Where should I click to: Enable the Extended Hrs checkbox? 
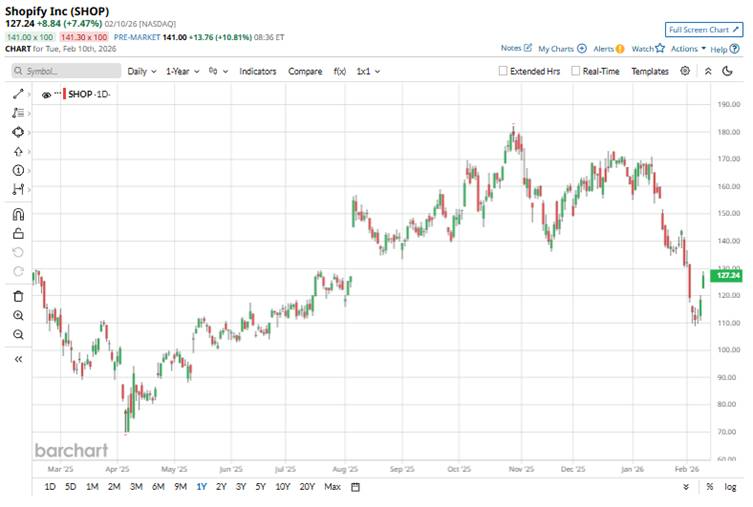point(504,72)
